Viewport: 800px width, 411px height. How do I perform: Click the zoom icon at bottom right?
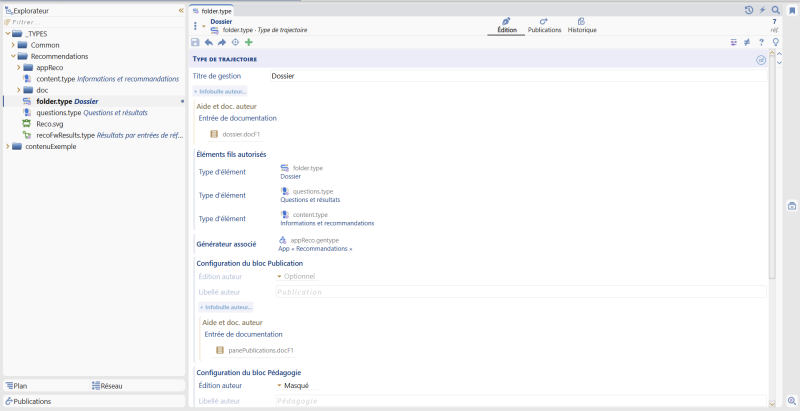(792, 401)
